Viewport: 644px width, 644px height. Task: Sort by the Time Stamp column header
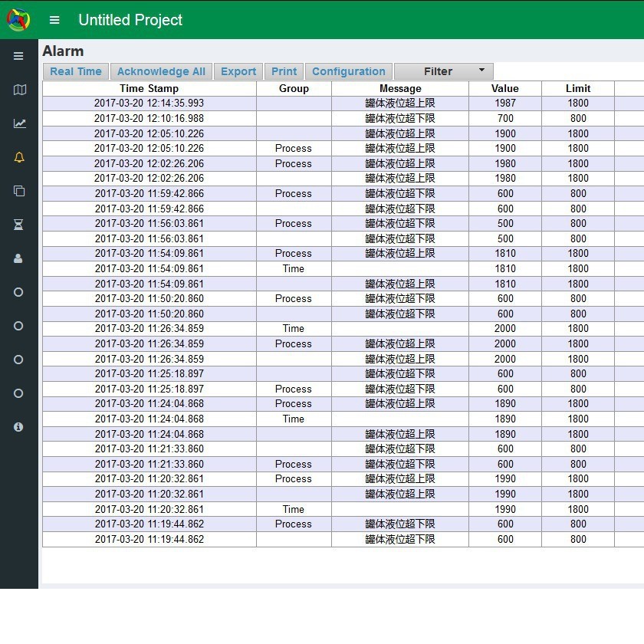point(149,88)
